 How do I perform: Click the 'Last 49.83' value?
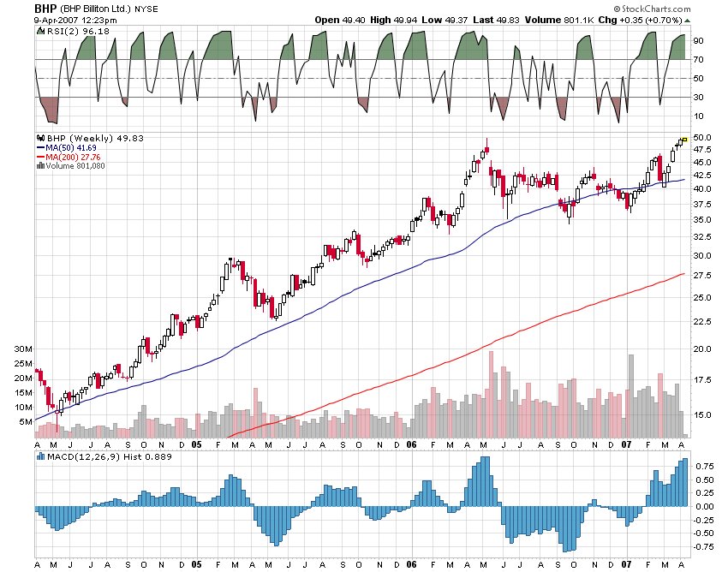pyautogui.click(x=496, y=20)
